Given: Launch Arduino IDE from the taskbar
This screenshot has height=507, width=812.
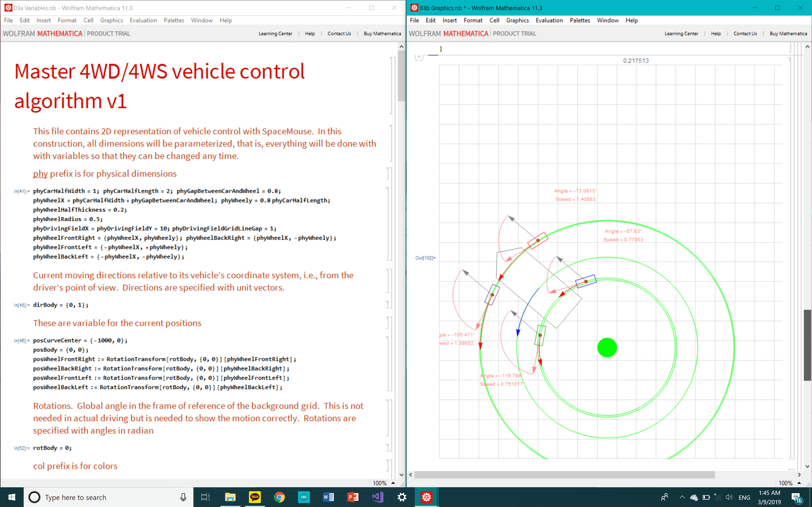Looking at the screenshot, I should [304, 497].
